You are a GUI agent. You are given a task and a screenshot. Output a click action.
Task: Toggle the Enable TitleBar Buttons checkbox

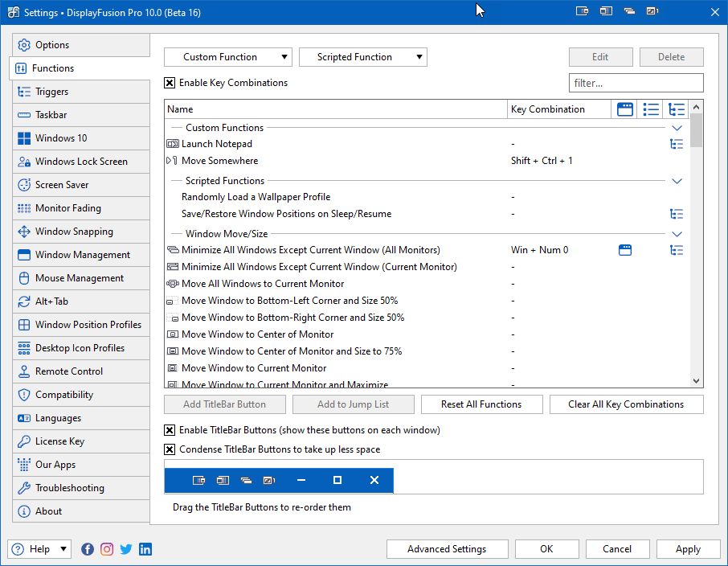170,430
